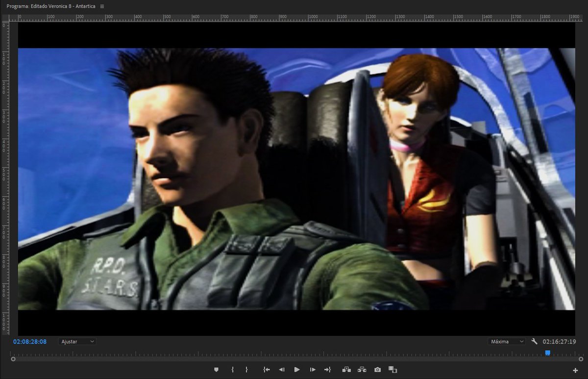
Task: Click the Mark Out brace icon
Action: pos(246,370)
